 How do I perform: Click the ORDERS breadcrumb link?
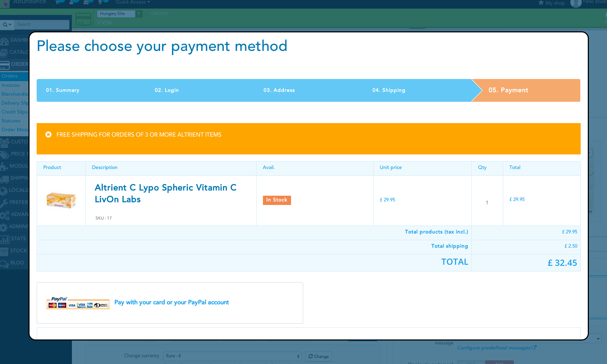click(x=159, y=14)
